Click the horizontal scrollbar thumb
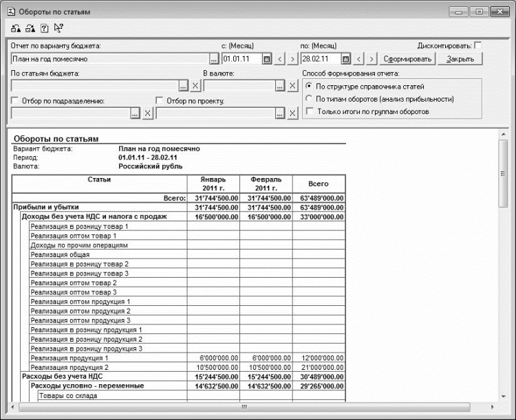Viewport: 516px width, 420px height. pyautogui.click(x=244, y=407)
